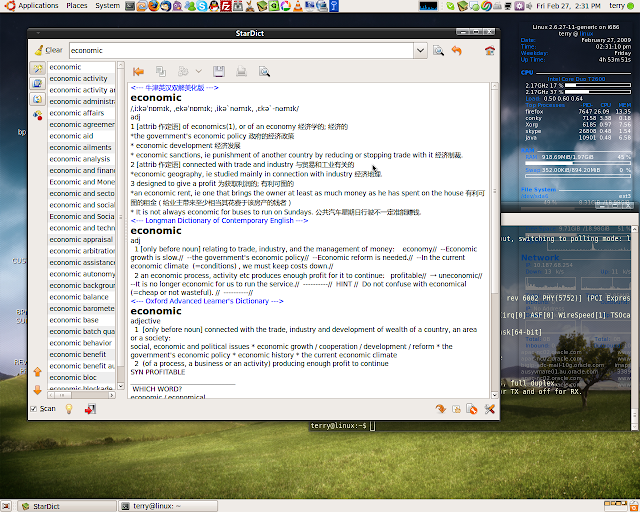This screenshot has width=640, height=512.
Task: Focus the search word input field
Action: point(241,51)
